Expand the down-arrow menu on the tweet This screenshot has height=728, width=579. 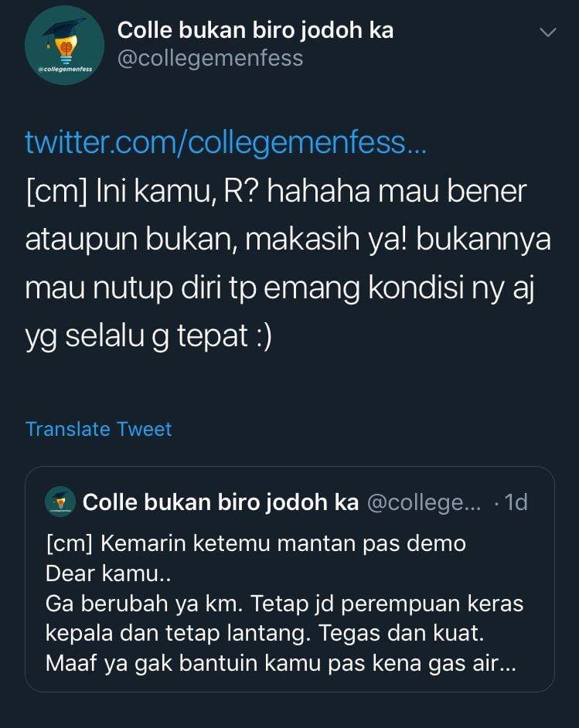coord(548,32)
